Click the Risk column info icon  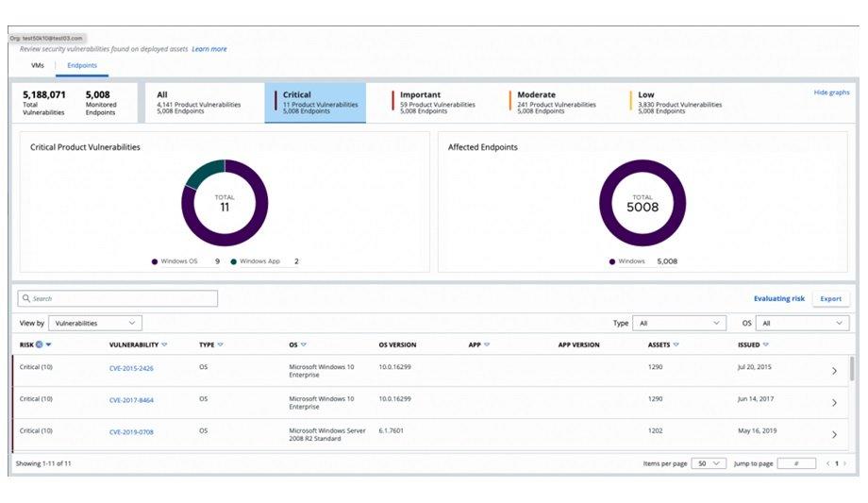tap(40, 345)
